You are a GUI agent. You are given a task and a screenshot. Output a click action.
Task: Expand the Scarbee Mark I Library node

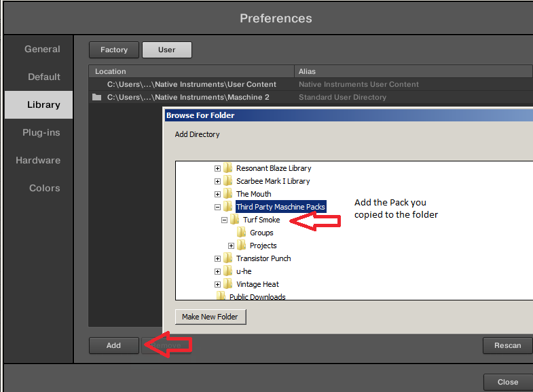(x=217, y=181)
